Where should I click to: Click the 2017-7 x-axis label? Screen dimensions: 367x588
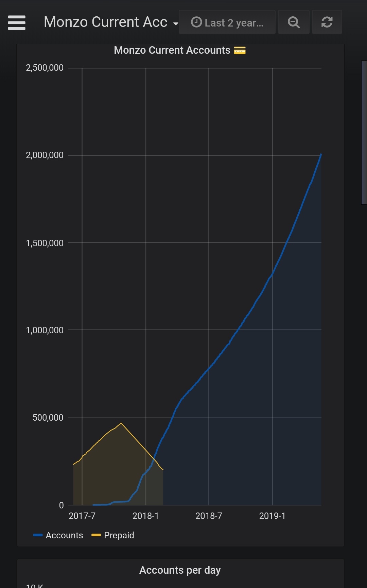(82, 516)
